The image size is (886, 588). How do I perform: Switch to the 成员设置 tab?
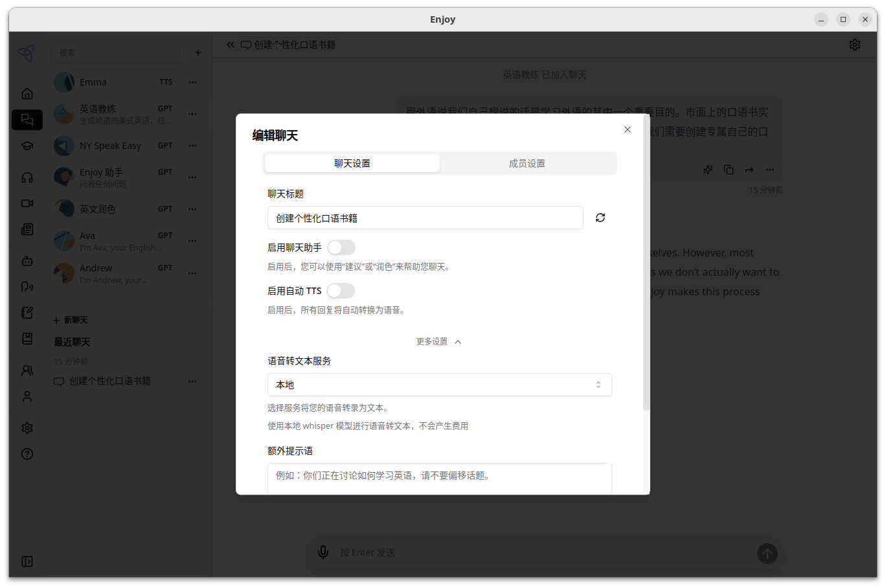[x=527, y=163]
